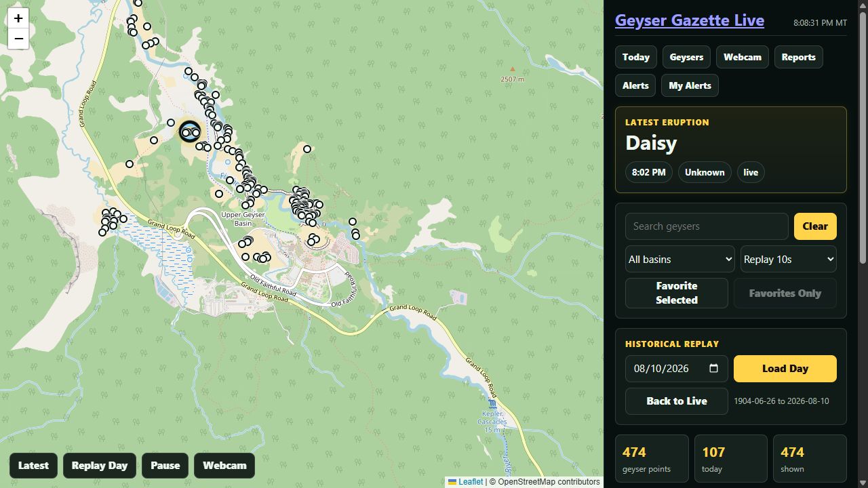Image resolution: width=868 pixels, height=488 pixels.
Task: Open the Replay 10s speed dropdown
Action: click(789, 259)
